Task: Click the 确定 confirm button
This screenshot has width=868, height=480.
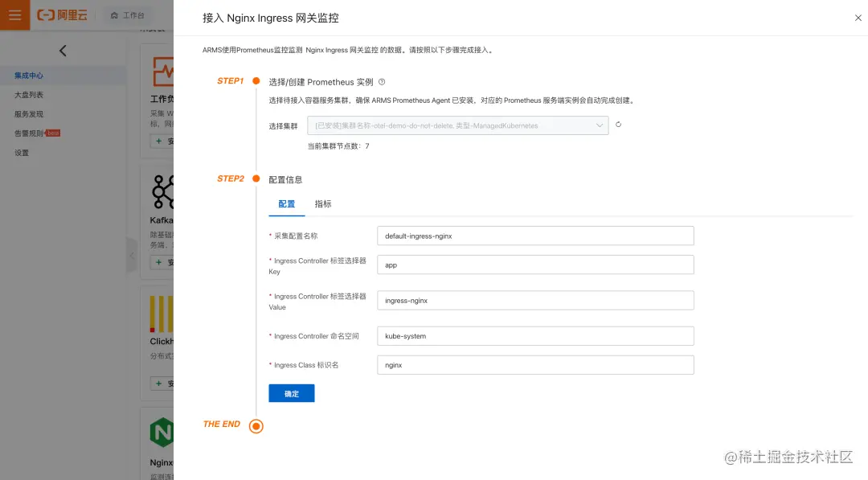Action: pyautogui.click(x=292, y=394)
